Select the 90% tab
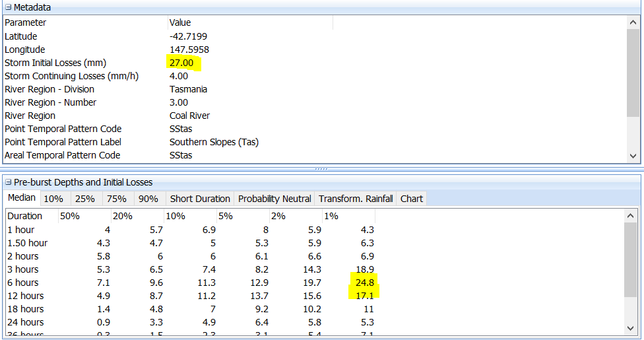This screenshot has height=340, width=644. [148, 199]
